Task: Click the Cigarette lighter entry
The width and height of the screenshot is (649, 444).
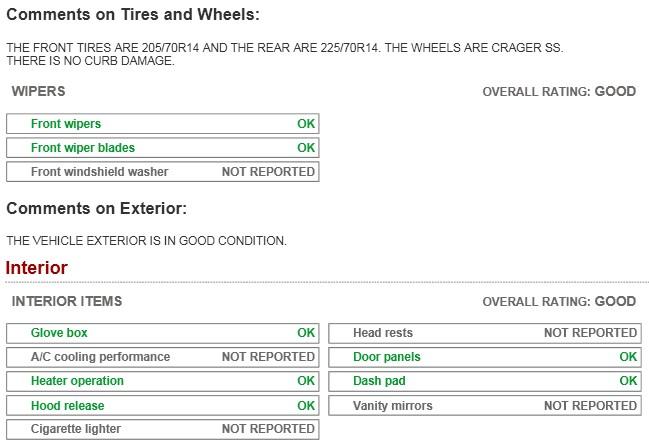Action: (x=163, y=429)
